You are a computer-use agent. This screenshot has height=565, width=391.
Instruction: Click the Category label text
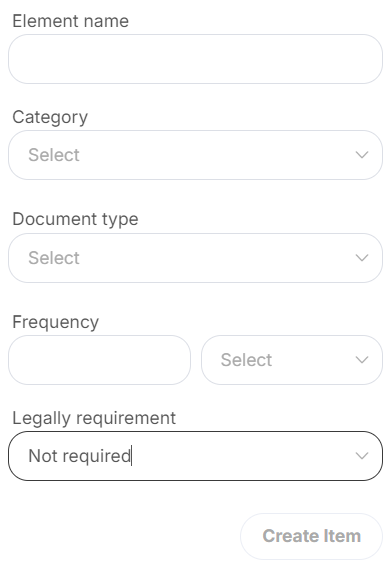coord(50,117)
